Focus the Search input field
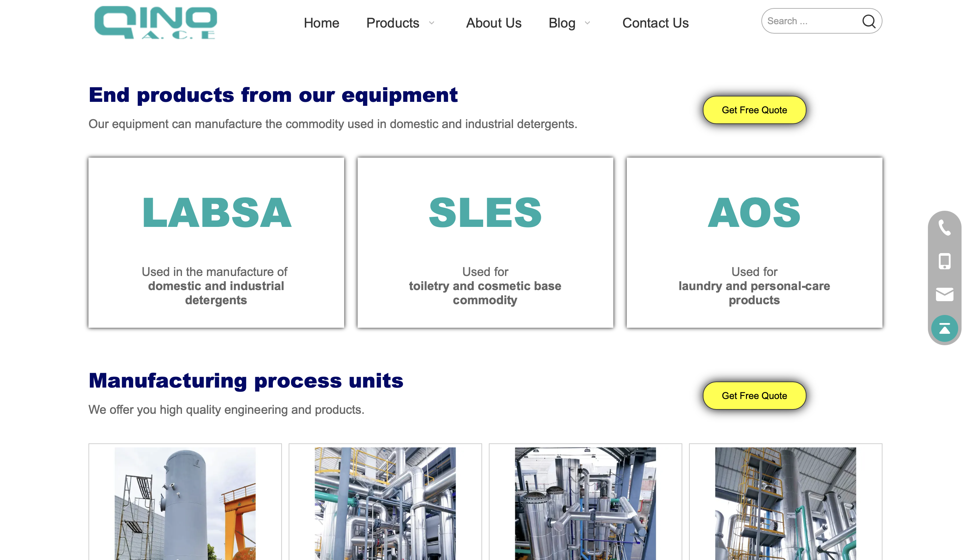This screenshot has width=975, height=560. (808, 21)
